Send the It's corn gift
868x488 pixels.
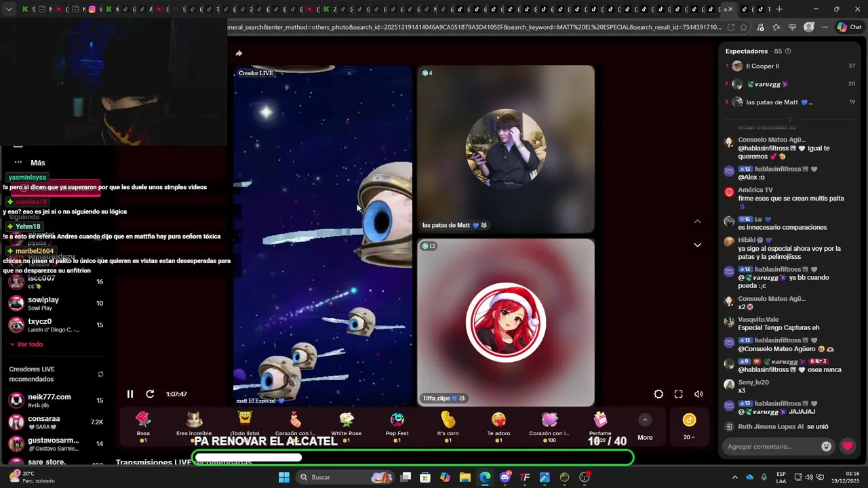pyautogui.click(x=448, y=426)
